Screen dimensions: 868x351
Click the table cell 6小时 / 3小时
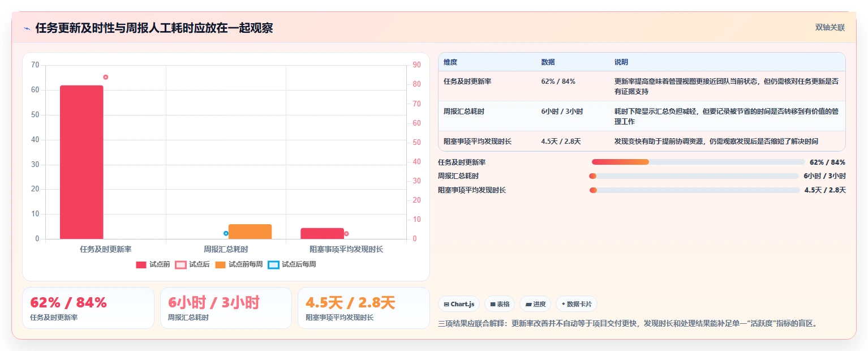(562, 112)
